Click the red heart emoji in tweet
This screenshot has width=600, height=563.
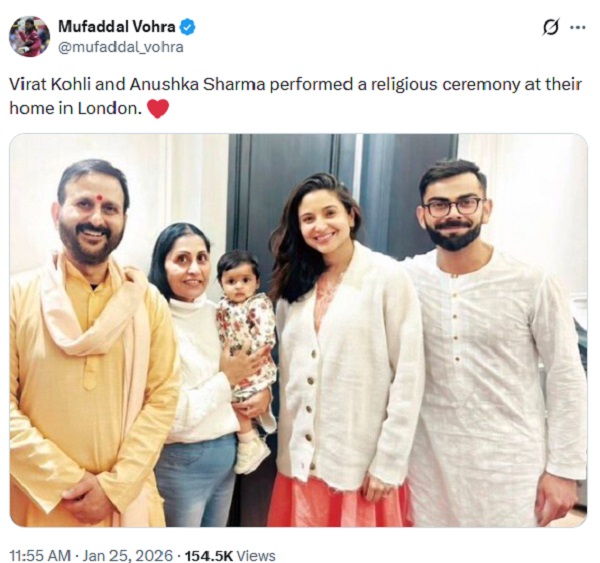(x=158, y=109)
